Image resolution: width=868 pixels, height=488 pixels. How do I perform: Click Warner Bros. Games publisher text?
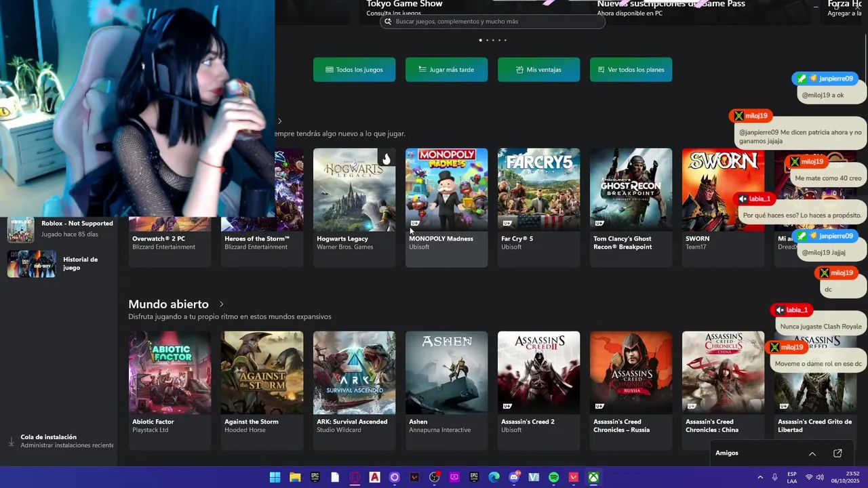click(345, 247)
